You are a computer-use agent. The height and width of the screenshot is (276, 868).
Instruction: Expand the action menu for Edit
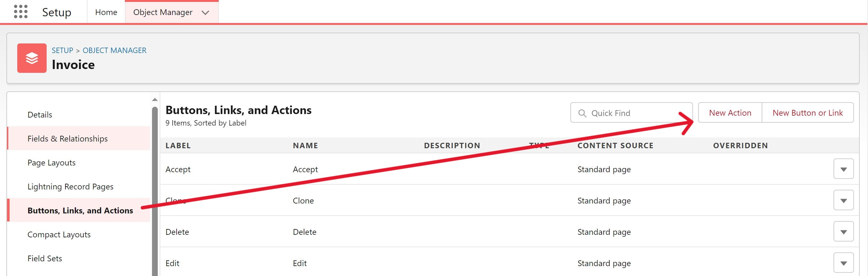[x=843, y=263]
